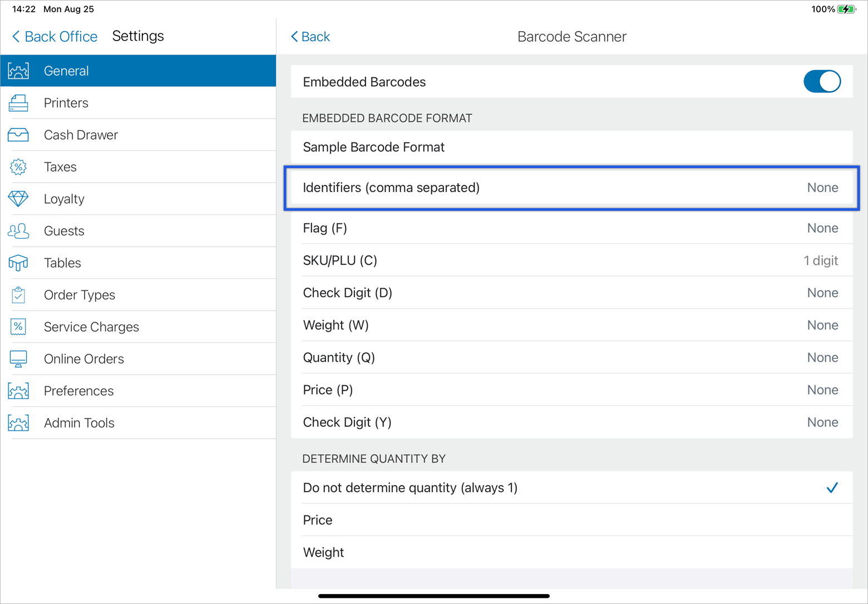868x604 pixels.
Task: Go to Loyalty settings
Action: pyautogui.click(x=138, y=199)
